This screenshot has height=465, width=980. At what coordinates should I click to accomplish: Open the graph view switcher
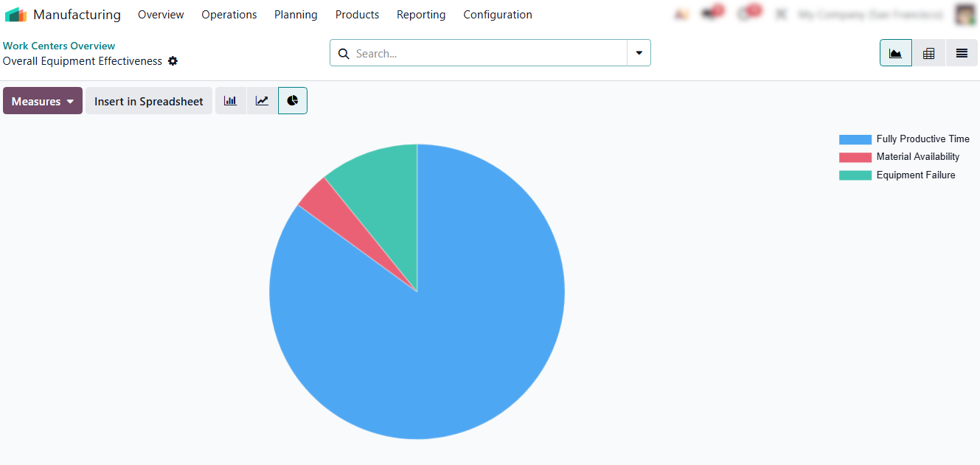[x=896, y=53]
